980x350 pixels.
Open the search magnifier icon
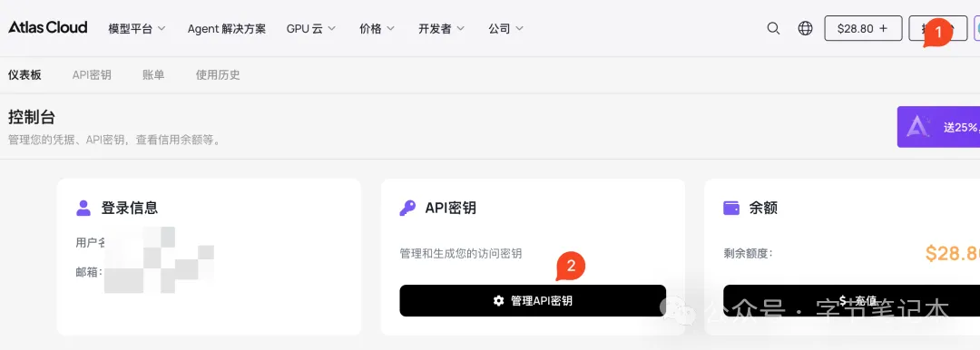click(x=773, y=28)
